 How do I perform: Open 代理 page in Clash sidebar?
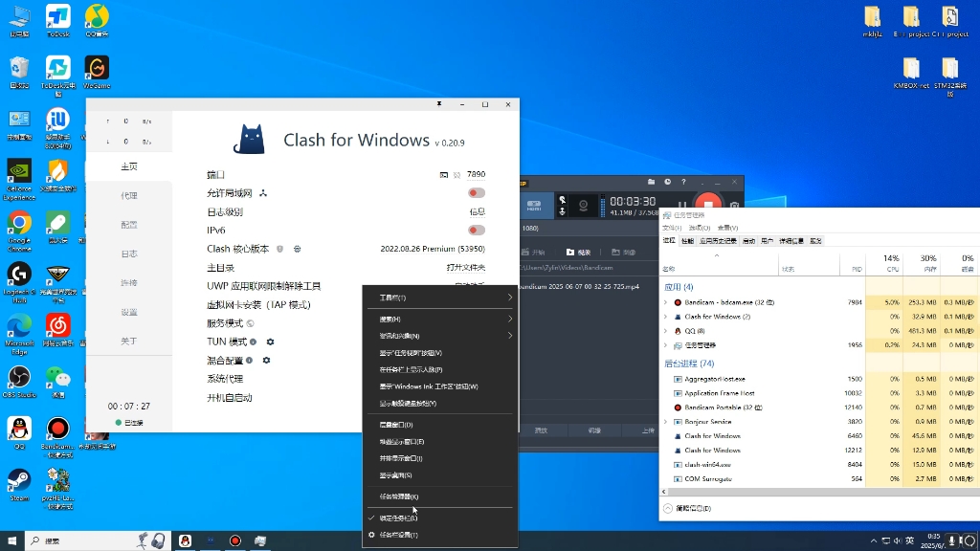(129, 195)
